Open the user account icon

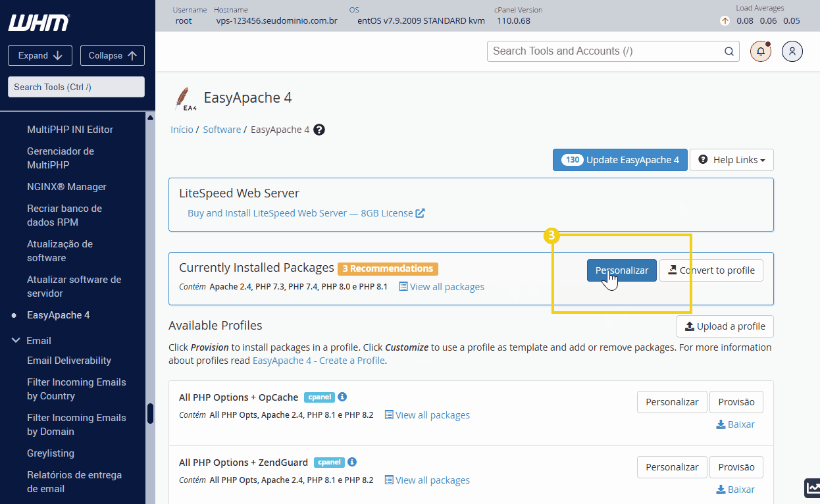tap(792, 51)
